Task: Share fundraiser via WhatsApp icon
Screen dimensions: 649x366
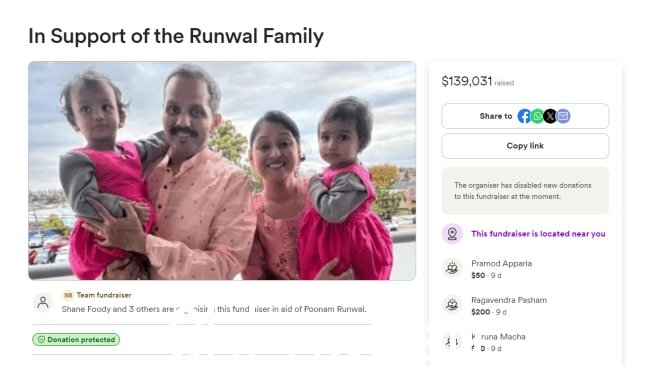Action: coord(537,116)
